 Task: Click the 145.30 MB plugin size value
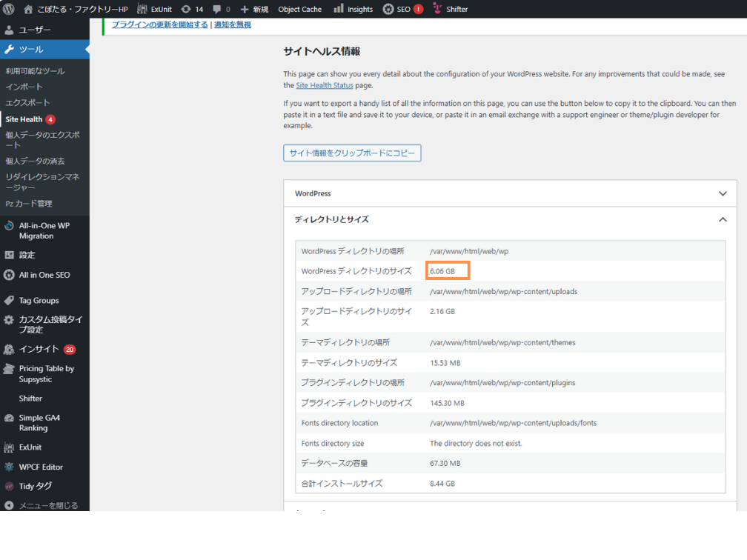click(447, 403)
